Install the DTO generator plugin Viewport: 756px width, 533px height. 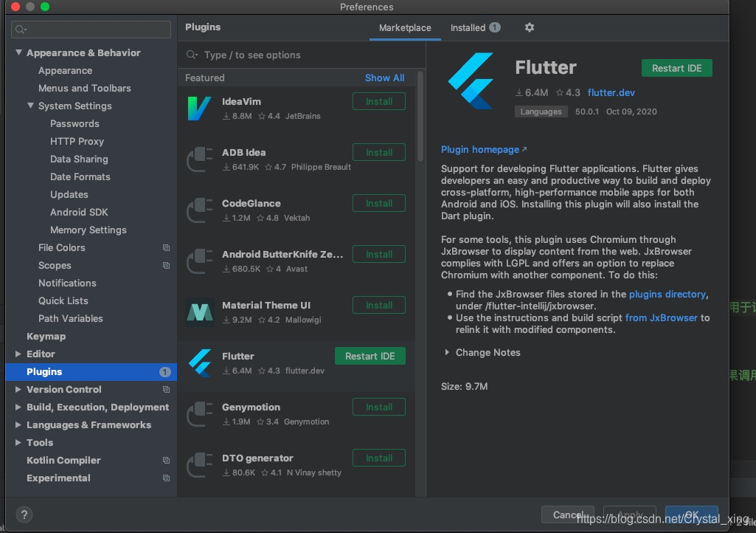(x=379, y=458)
